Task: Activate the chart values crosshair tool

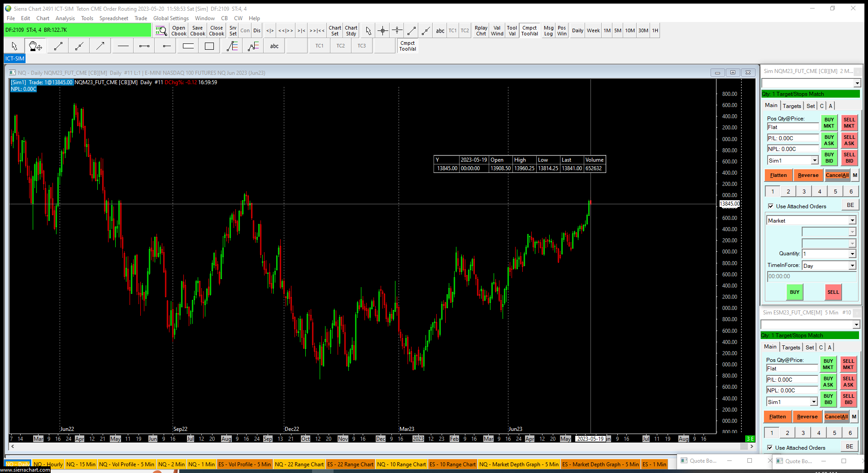Action: pos(382,30)
